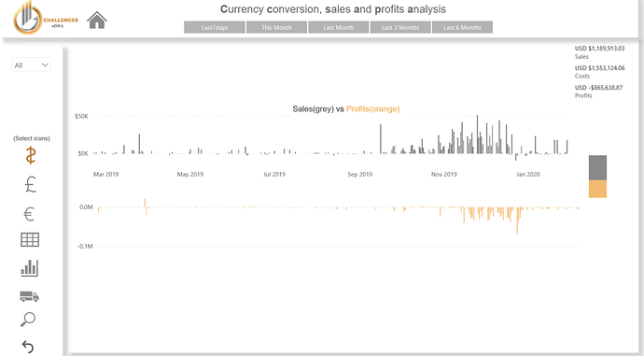This screenshot has width=644, height=356.
Task: Click the back arrow icon
Action: [27, 347]
